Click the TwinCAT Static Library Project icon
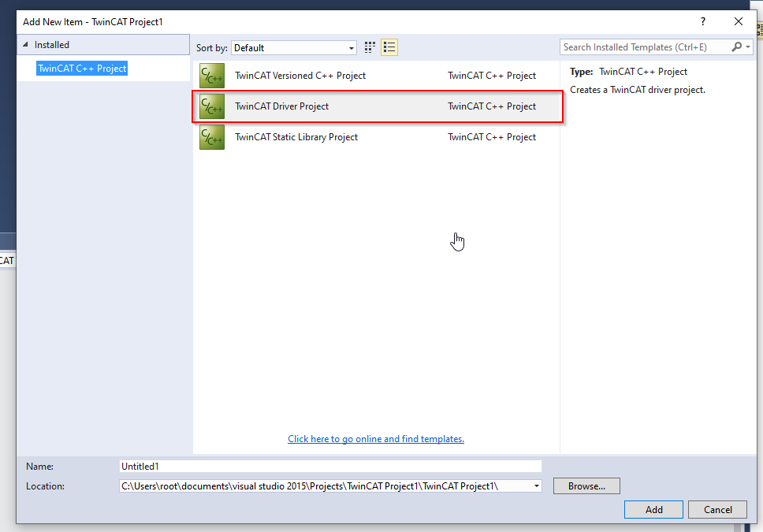This screenshot has height=532, width=763. (212, 137)
